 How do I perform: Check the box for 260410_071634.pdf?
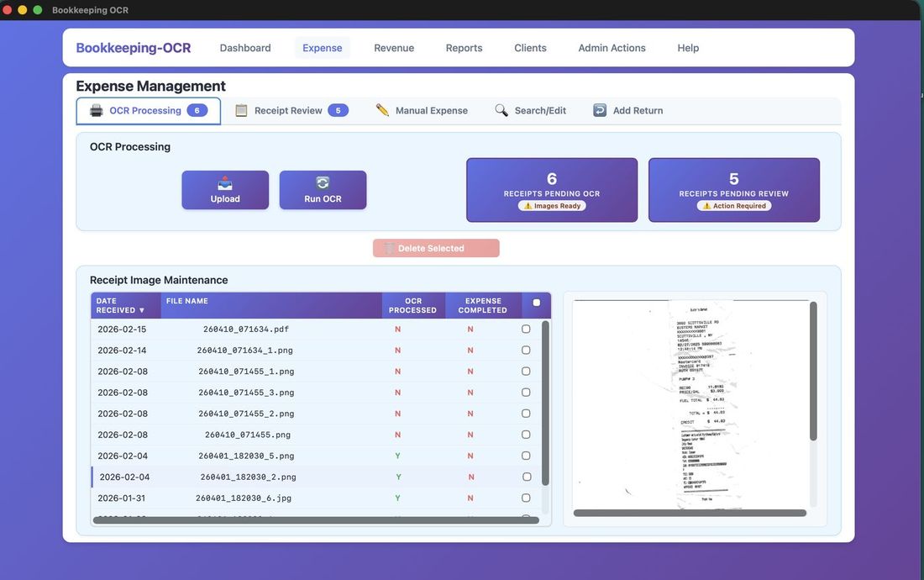(x=526, y=330)
